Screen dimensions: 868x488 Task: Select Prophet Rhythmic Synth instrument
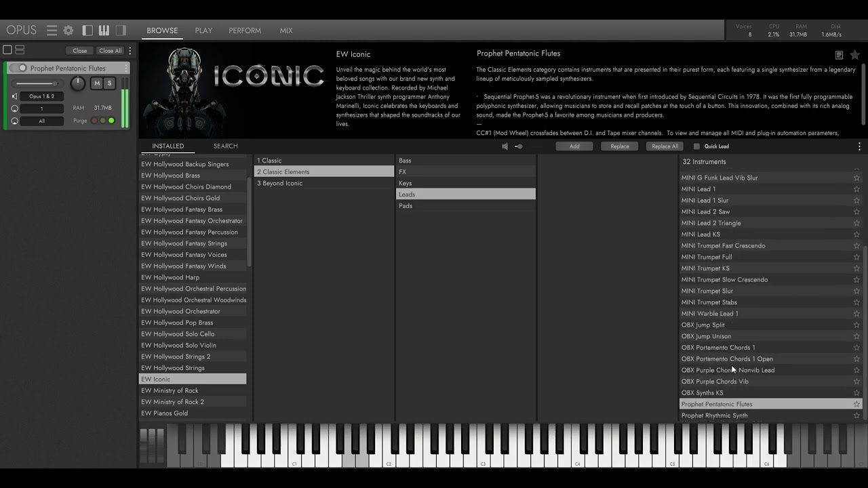click(770, 415)
